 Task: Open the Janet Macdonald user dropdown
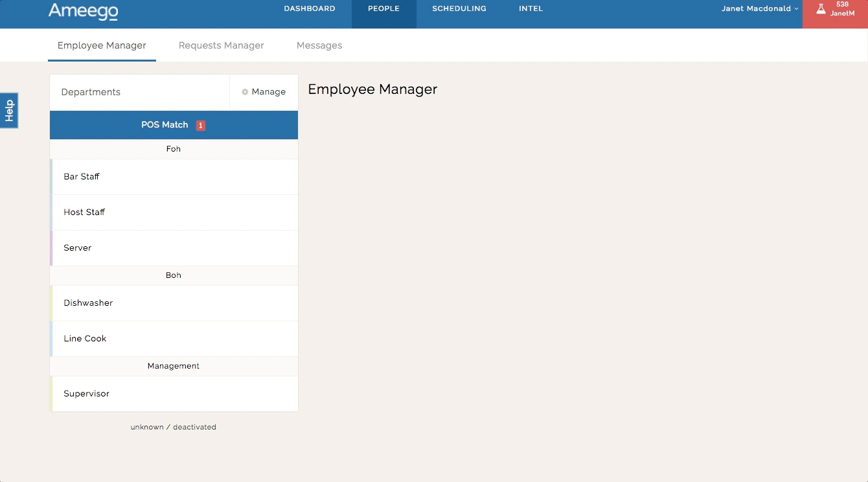[760, 9]
